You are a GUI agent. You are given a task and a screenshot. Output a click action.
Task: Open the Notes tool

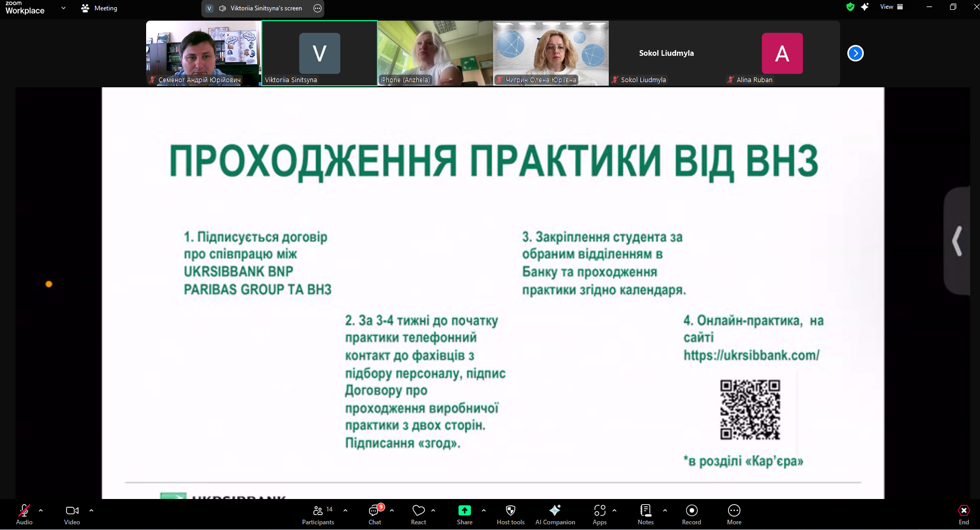click(x=645, y=515)
